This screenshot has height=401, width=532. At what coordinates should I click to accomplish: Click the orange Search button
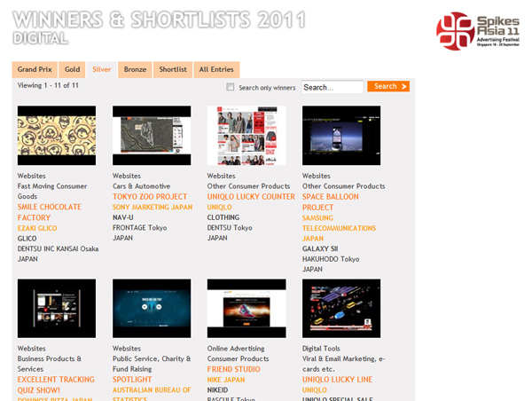[388, 86]
